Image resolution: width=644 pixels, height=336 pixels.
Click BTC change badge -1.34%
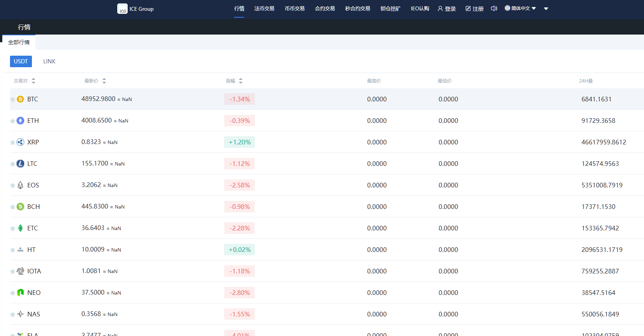[x=240, y=99]
